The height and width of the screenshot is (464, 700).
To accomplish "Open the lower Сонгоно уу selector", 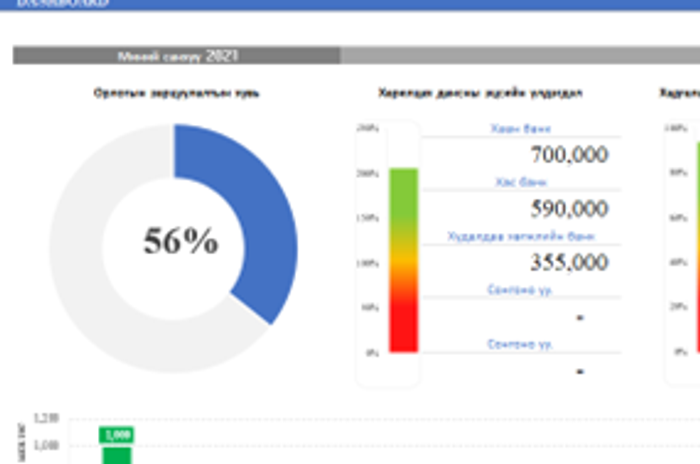I will (520, 344).
